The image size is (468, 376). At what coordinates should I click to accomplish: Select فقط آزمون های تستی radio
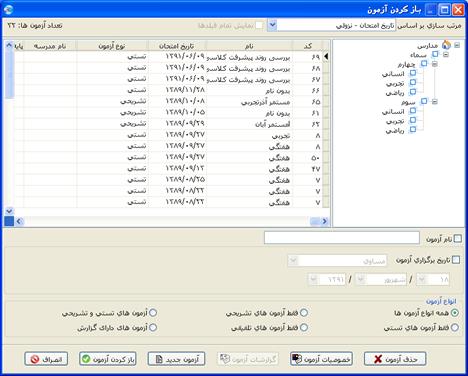(455, 328)
